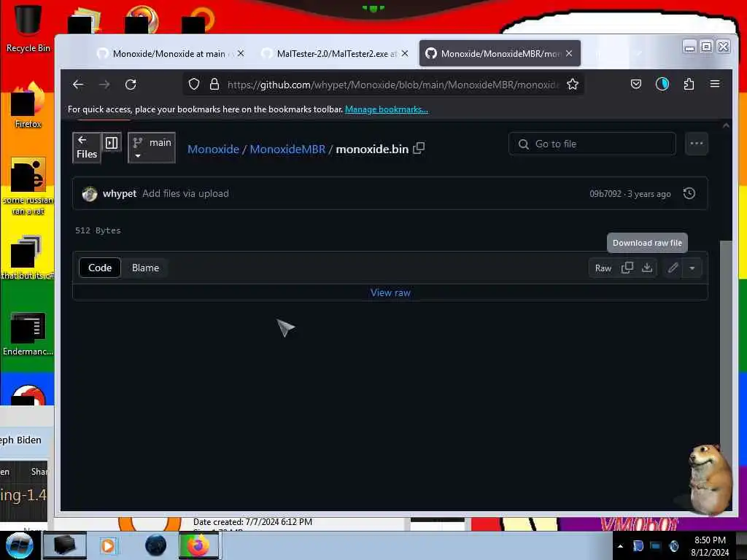Click the Go to file search field
The image size is (747, 560).
coord(592,144)
